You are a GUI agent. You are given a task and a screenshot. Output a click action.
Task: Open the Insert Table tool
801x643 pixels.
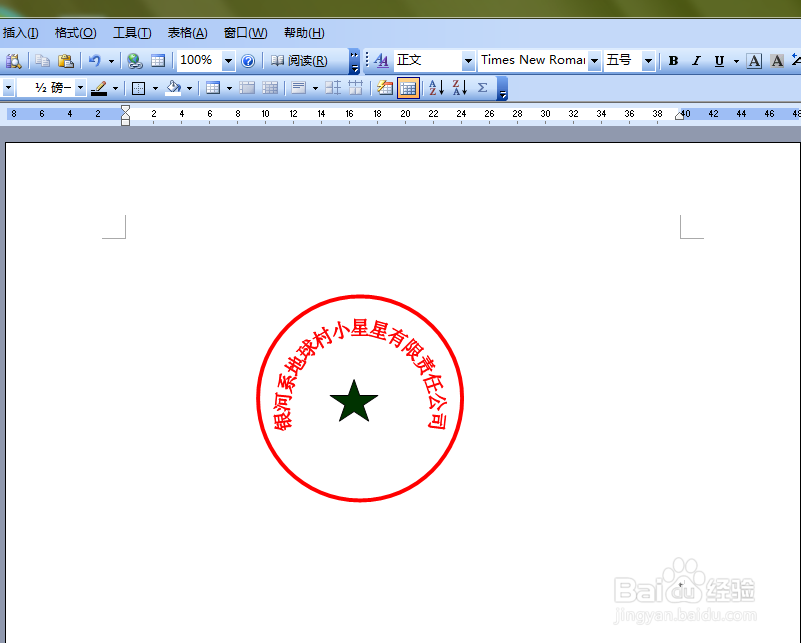[x=158, y=60]
